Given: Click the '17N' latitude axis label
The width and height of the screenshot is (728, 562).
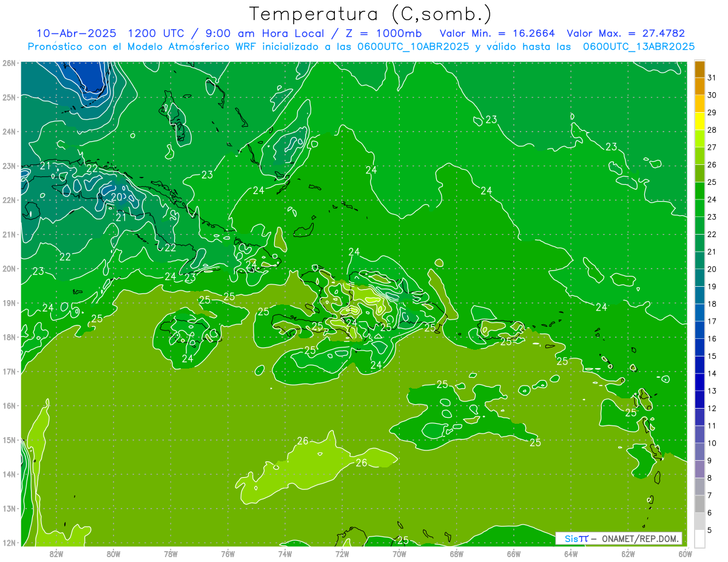Looking at the screenshot, I should tap(8, 371).
